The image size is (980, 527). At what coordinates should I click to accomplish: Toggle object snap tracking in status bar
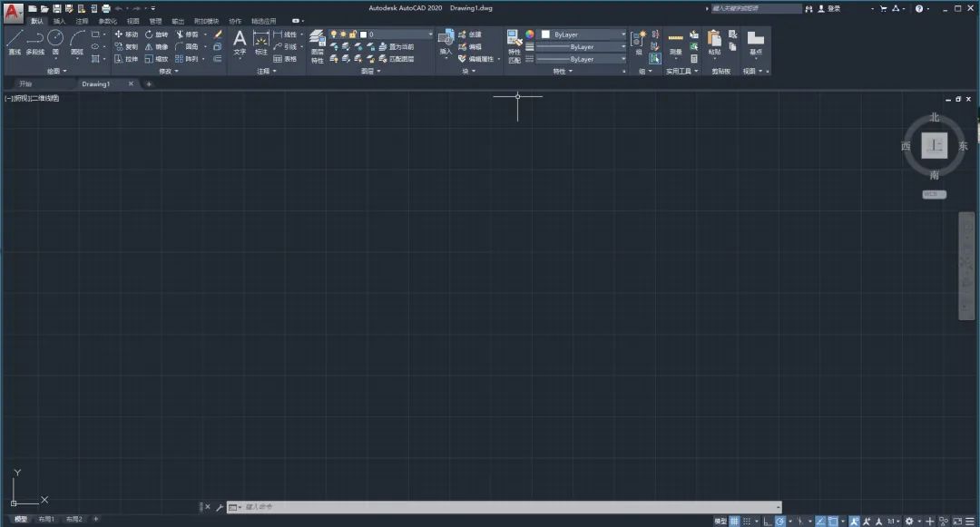820,521
